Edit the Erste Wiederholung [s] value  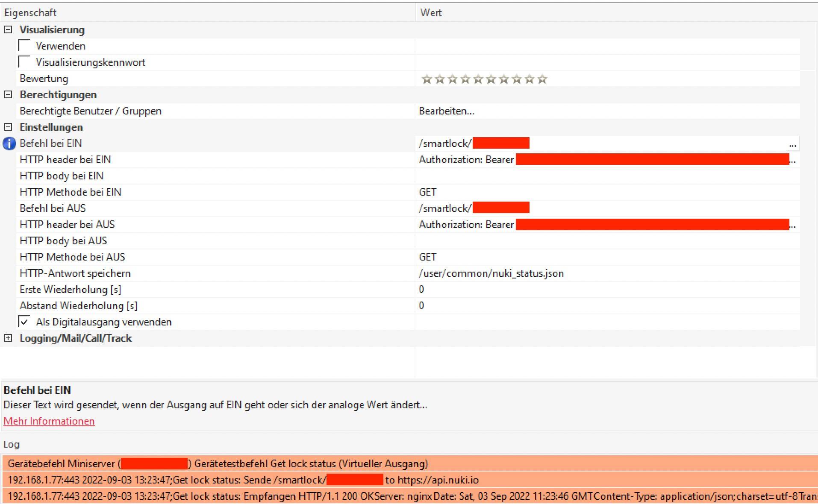tap(607, 290)
